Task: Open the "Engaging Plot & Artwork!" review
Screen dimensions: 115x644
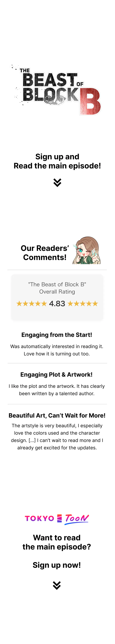Action: click(x=56, y=374)
